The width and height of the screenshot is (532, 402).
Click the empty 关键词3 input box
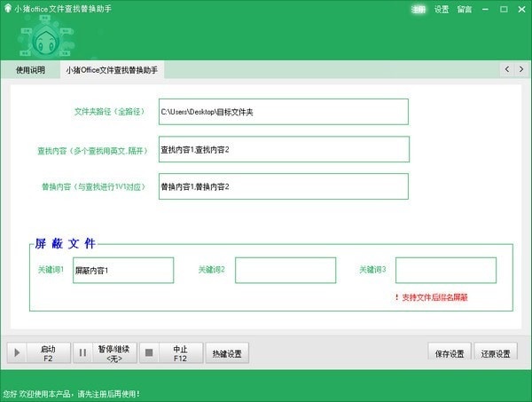[x=445, y=270]
